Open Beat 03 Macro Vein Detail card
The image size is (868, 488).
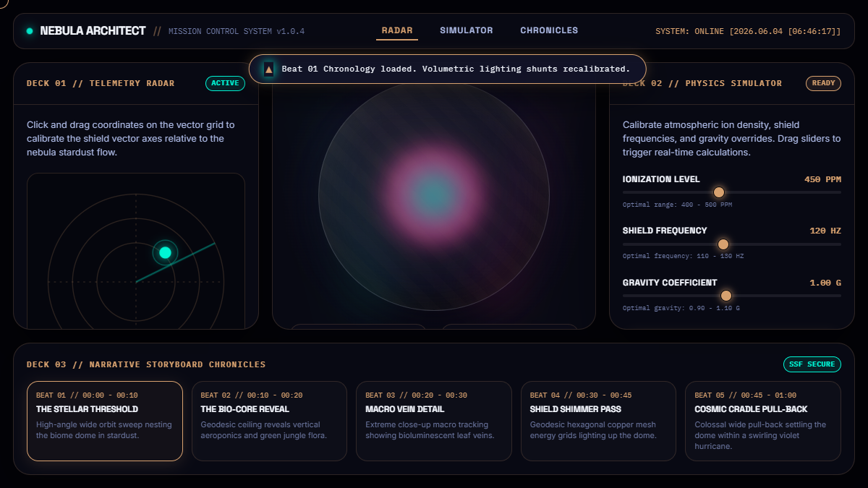click(434, 421)
